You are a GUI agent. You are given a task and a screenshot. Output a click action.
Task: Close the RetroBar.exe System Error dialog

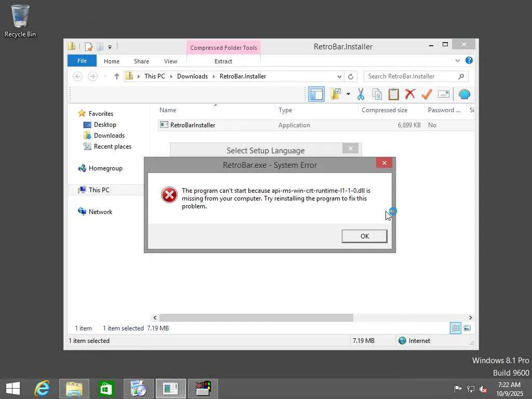point(384,163)
